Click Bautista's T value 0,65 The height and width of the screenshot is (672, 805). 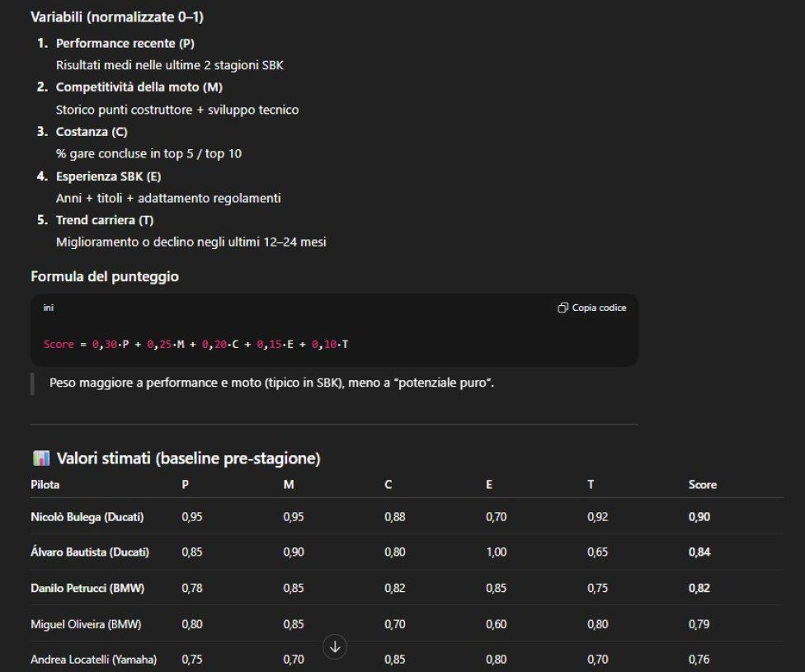598,552
